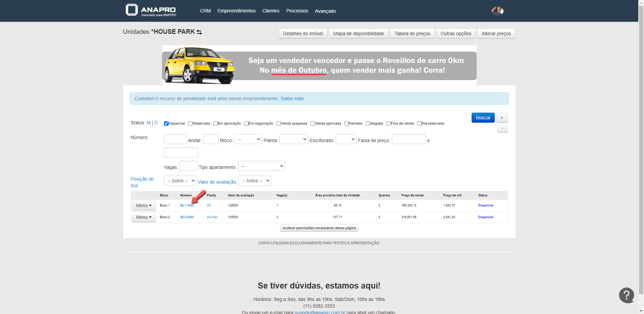
Task: Click the plus button to add filters
Action: pyautogui.click(x=502, y=118)
